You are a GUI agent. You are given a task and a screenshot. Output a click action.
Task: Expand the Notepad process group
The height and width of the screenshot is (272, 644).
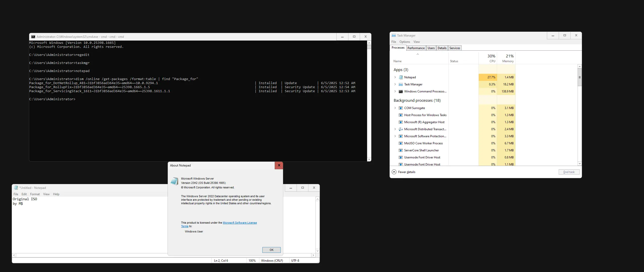click(x=395, y=77)
